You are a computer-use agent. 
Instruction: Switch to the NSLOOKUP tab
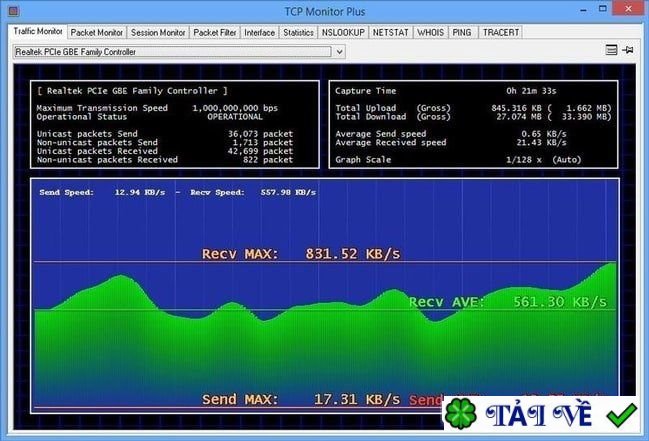[343, 32]
